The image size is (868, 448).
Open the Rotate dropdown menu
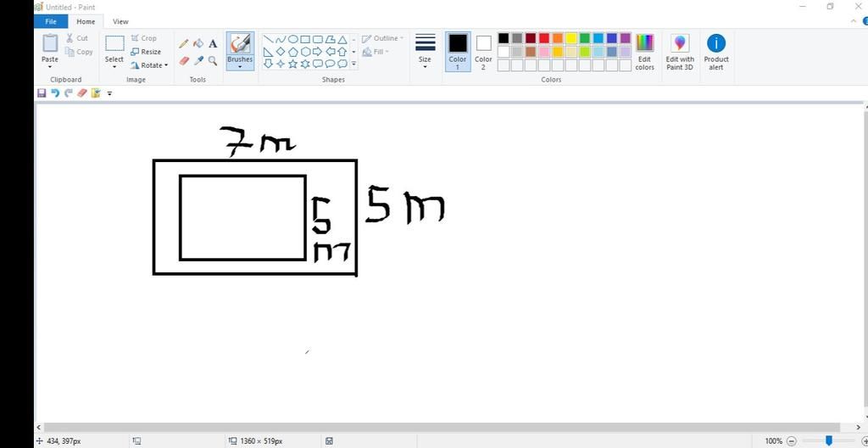(x=150, y=65)
